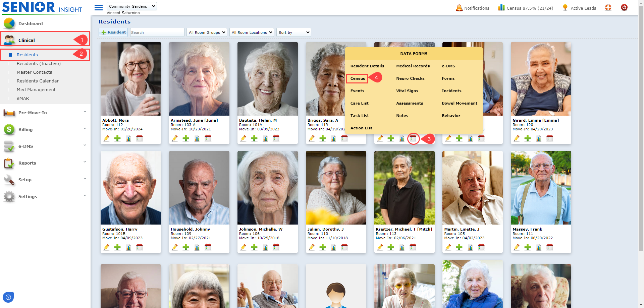Click the red power logout icon
The image size is (644, 308).
624,7
